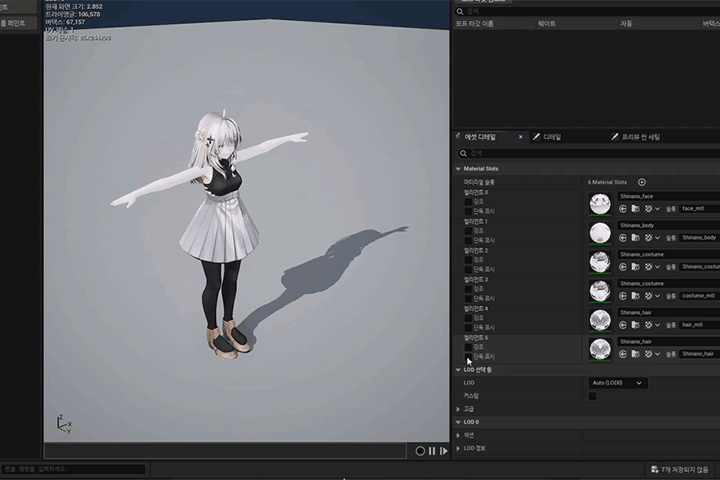
Task: Browse to Shinano_face material in content browser
Action: pyautogui.click(x=636, y=209)
